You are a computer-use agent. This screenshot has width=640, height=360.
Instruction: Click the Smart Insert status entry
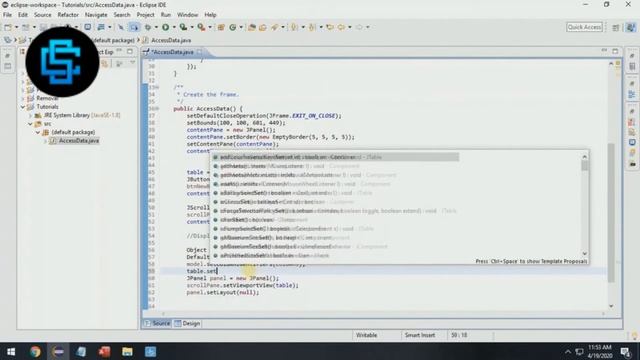pos(420,335)
